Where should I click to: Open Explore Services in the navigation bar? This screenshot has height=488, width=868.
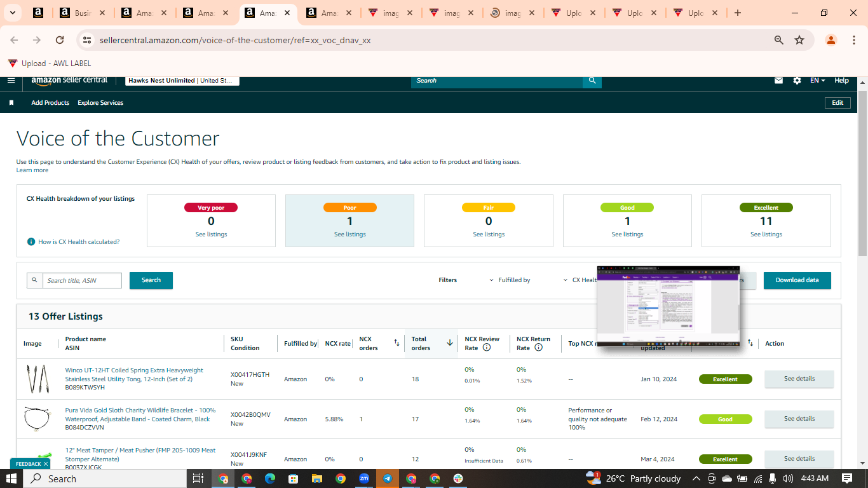click(100, 103)
